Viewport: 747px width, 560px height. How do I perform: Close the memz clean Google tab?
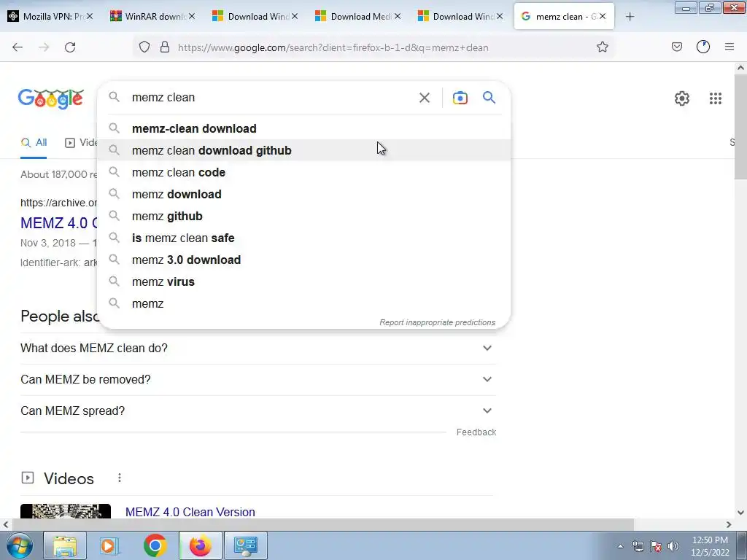(603, 17)
